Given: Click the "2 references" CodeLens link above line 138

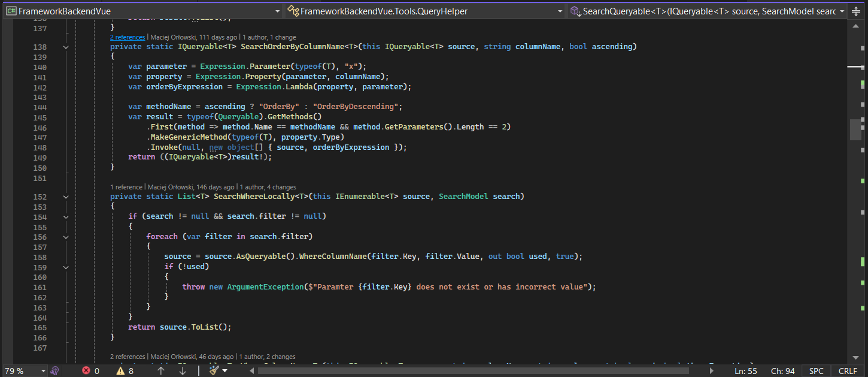Looking at the screenshot, I should coord(127,37).
